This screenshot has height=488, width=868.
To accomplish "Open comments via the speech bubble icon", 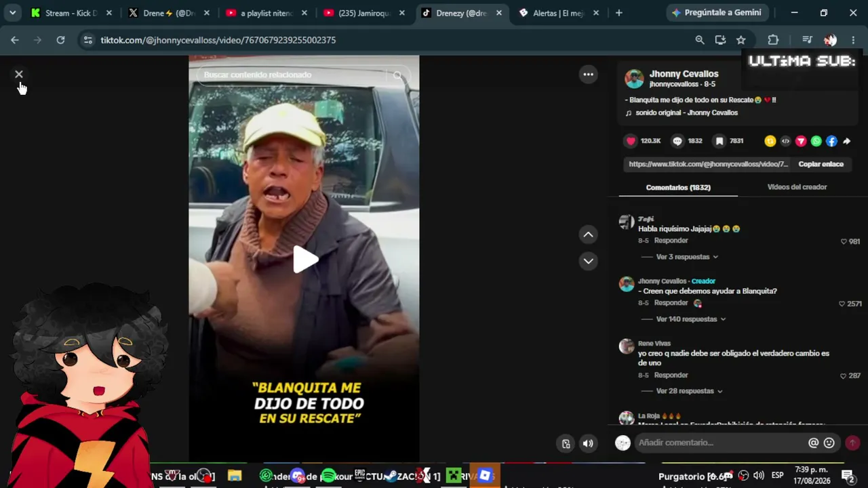I will click(677, 141).
